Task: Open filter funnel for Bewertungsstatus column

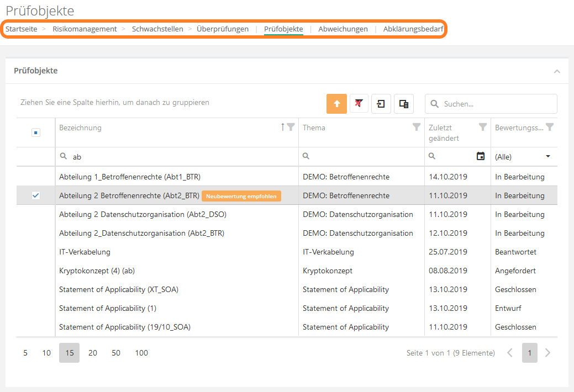Action: coord(550,128)
